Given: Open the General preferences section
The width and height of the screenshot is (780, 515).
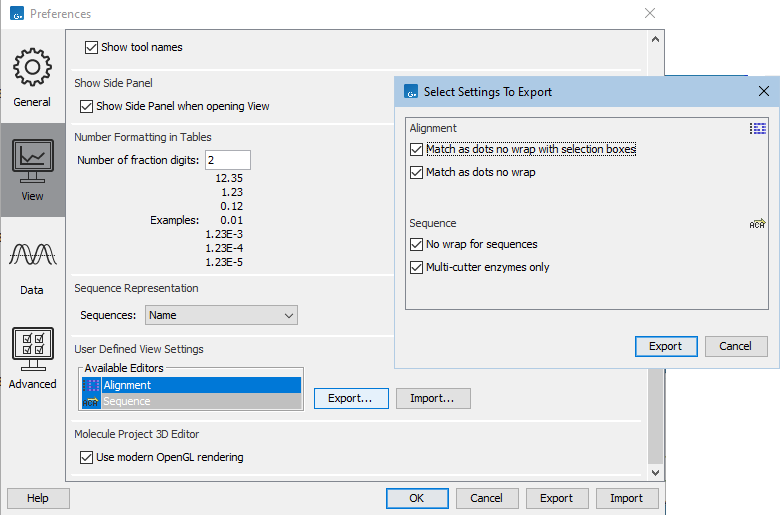Looking at the screenshot, I should tap(32, 77).
